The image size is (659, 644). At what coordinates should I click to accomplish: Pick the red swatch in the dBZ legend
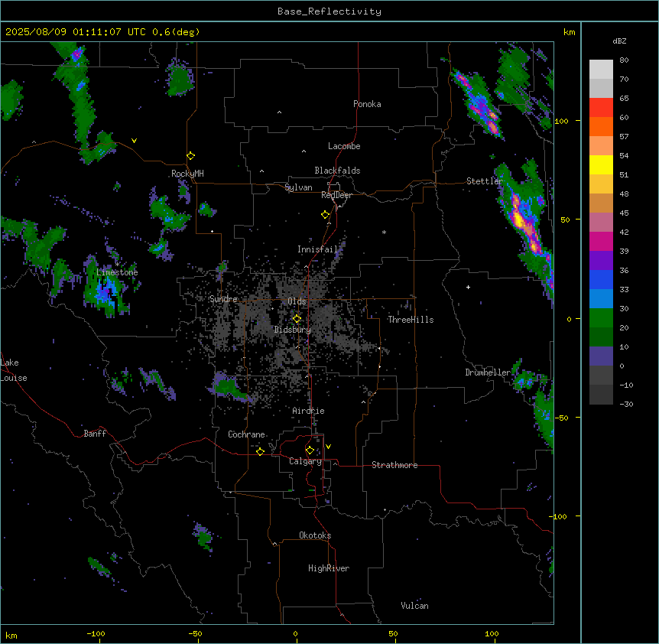pyautogui.click(x=601, y=108)
